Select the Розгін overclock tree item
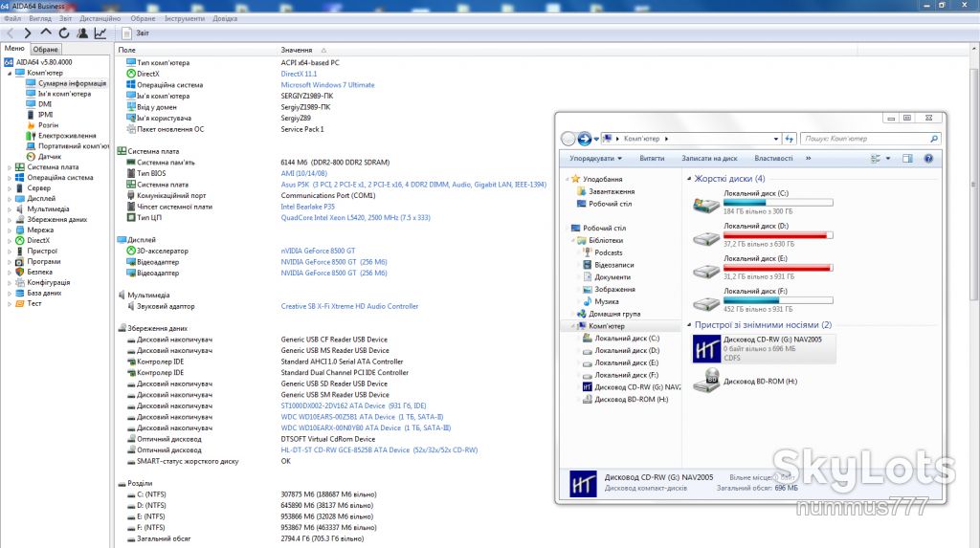 coord(48,125)
